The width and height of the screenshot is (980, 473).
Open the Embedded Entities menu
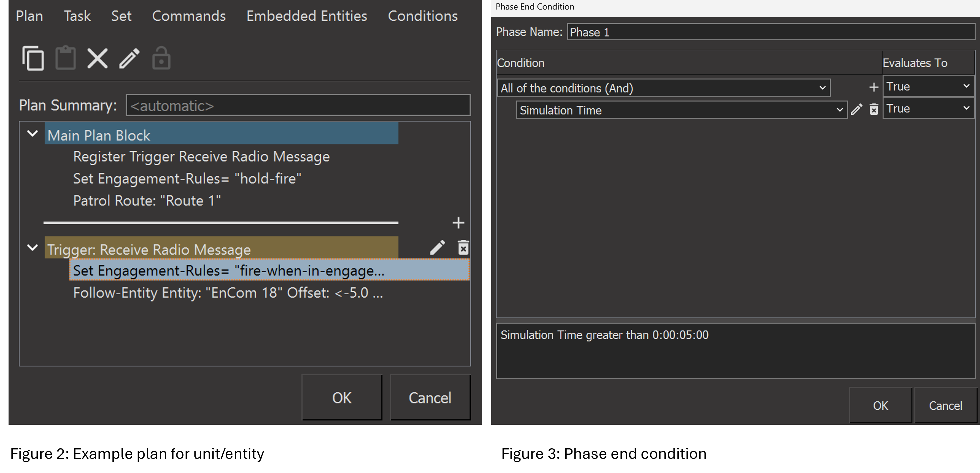pos(307,16)
